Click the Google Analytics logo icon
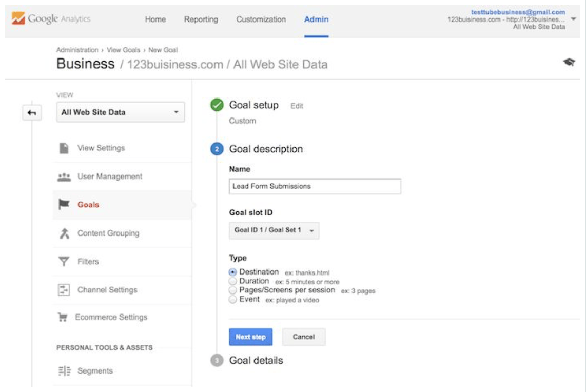This screenshot has height=392, width=586. [18, 19]
